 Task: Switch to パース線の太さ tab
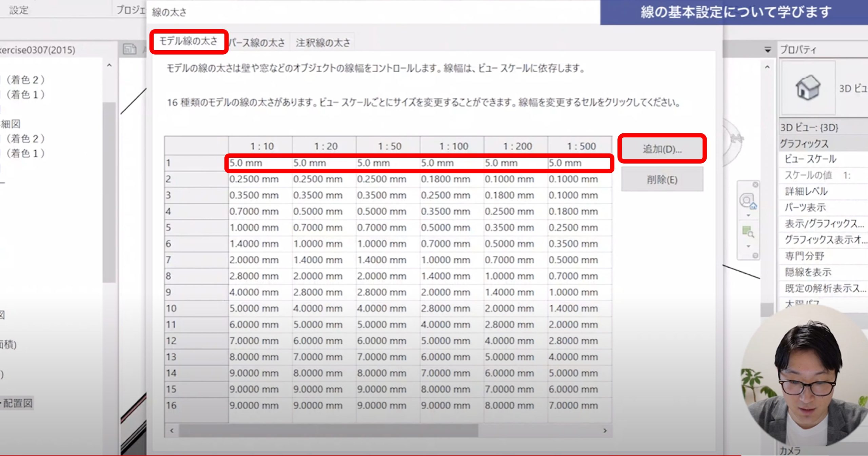[257, 43]
